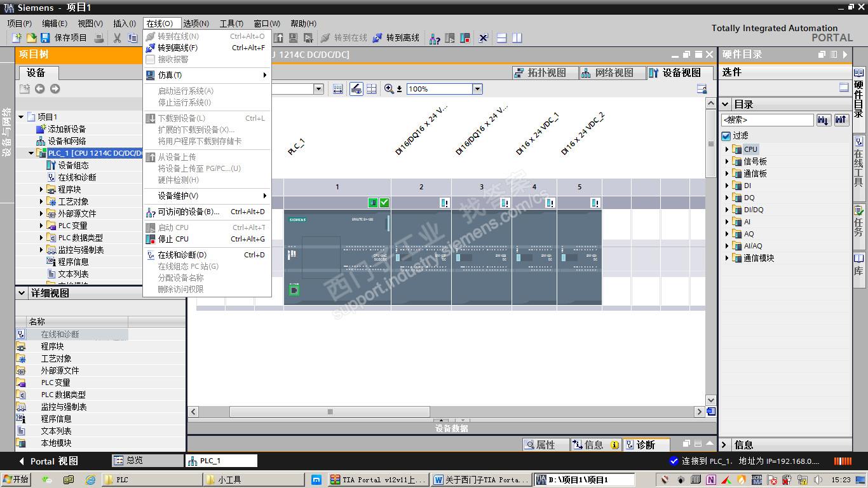Collapse the 详细视图 detail view panel

pyautogui.click(x=22, y=294)
